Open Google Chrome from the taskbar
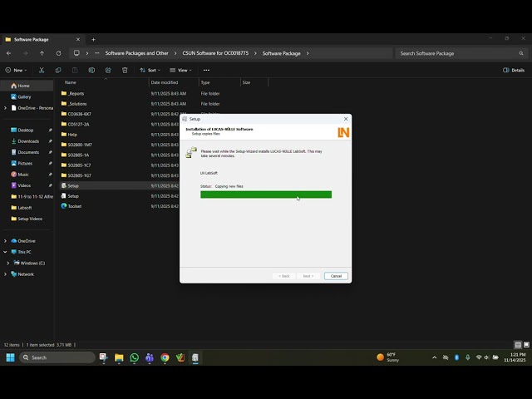Image resolution: width=532 pixels, height=399 pixels. coord(165,357)
